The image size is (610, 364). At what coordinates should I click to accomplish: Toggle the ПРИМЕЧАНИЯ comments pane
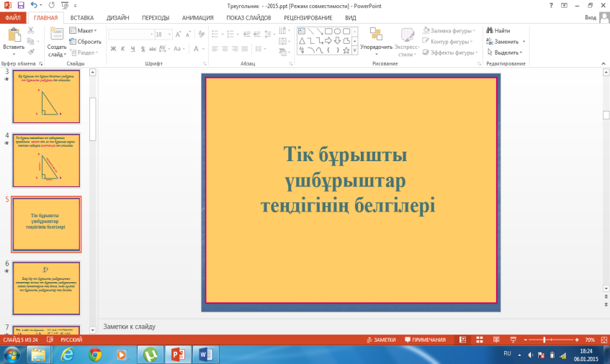pyautogui.click(x=425, y=340)
